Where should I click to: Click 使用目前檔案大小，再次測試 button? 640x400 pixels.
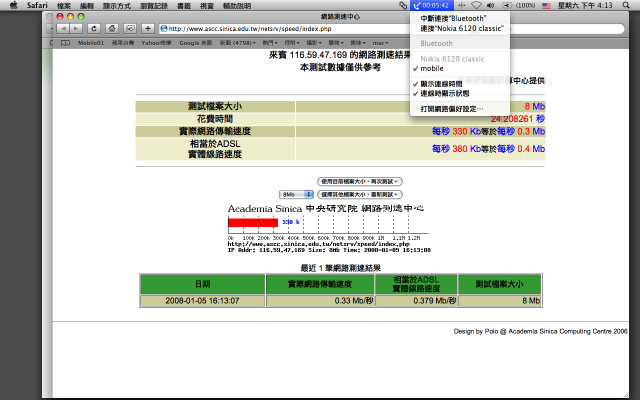point(360,181)
